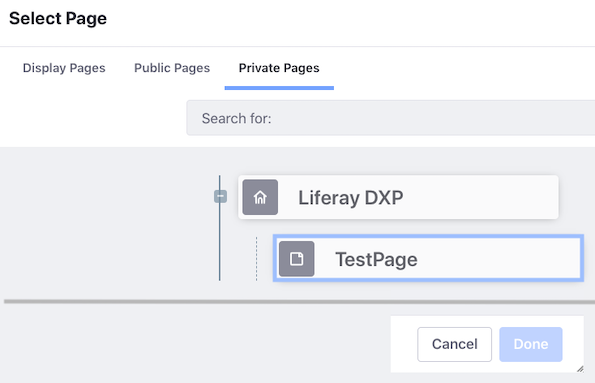595x383 pixels.
Task: Select the Liferay DXP tree item
Action: coord(398,197)
